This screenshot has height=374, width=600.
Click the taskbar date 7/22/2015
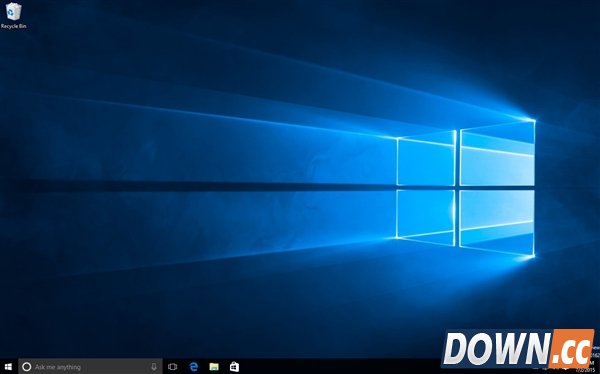pos(586,371)
